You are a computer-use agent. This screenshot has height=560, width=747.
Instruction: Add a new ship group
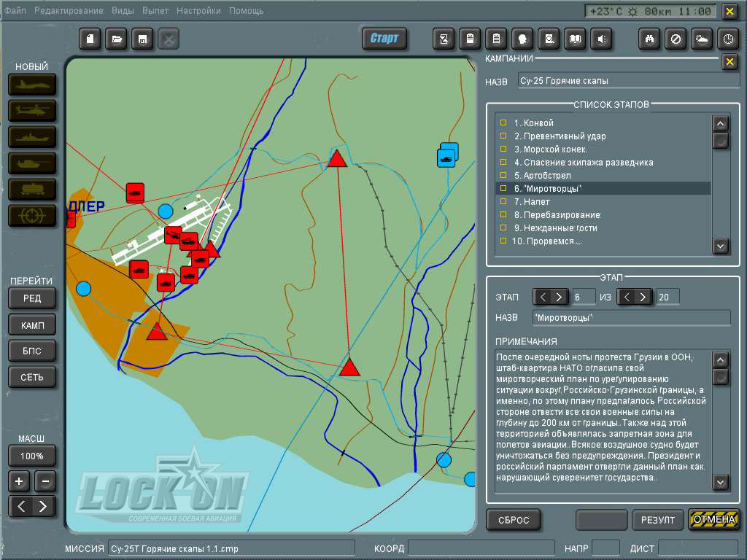pos(32,137)
